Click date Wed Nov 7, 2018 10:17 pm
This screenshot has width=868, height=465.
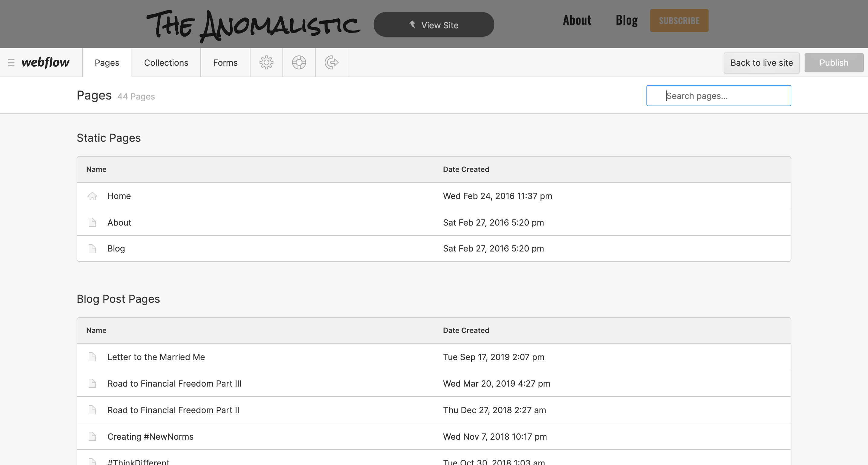coord(495,436)
